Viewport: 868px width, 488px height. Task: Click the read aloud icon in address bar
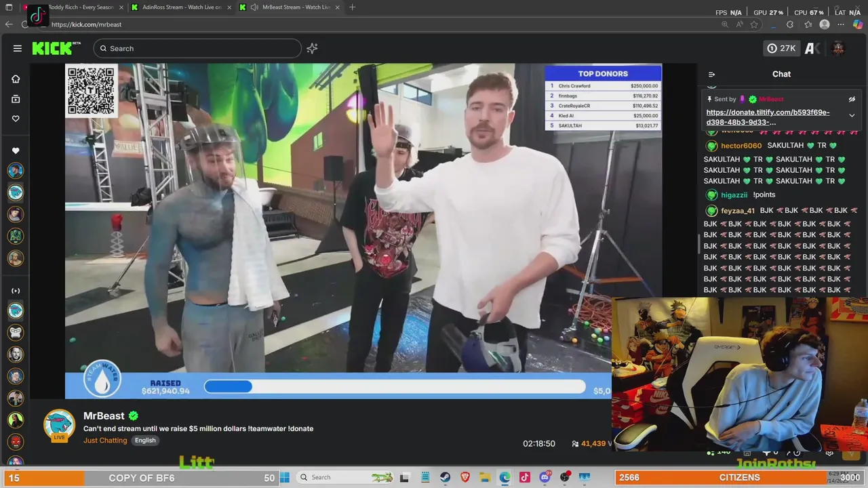739,24
